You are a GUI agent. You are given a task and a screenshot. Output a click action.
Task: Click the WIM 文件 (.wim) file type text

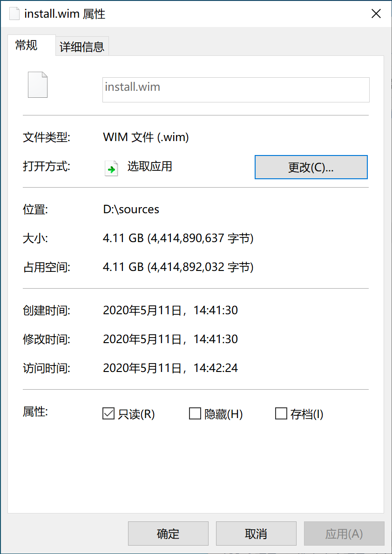tap(145, 137)
